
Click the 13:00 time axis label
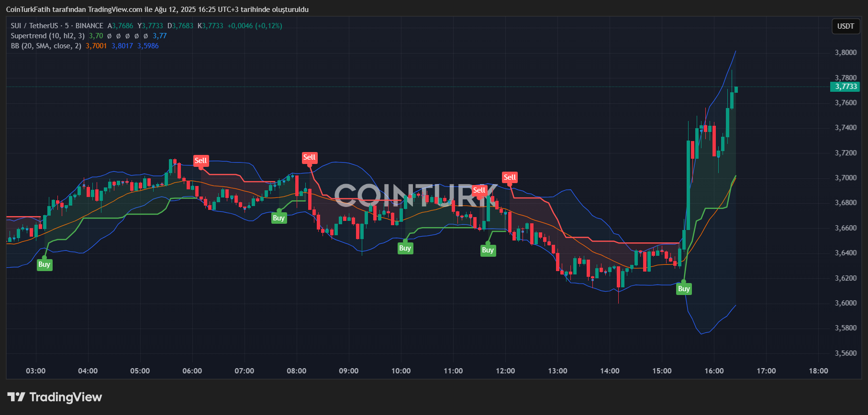click(x=557, y=371)
